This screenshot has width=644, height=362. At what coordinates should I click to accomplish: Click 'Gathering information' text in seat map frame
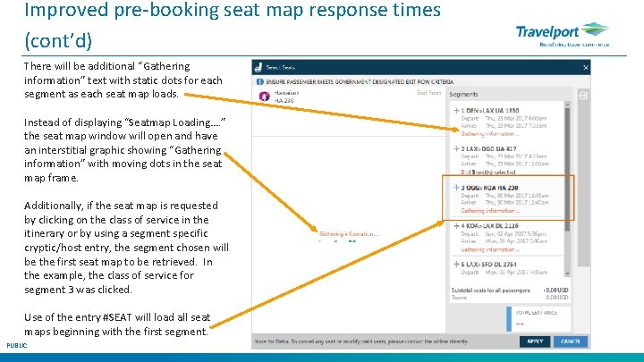pos(349,234)
